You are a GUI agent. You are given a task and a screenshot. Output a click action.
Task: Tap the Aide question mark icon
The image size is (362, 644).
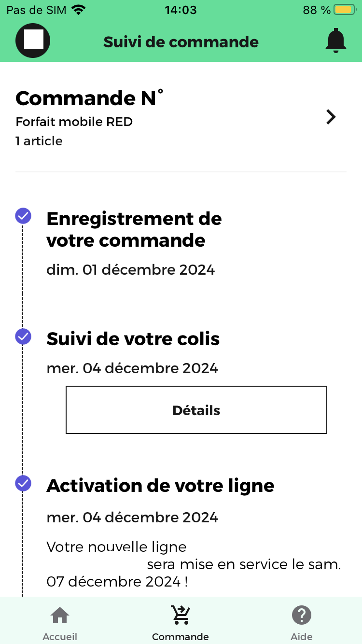[302, 616]
